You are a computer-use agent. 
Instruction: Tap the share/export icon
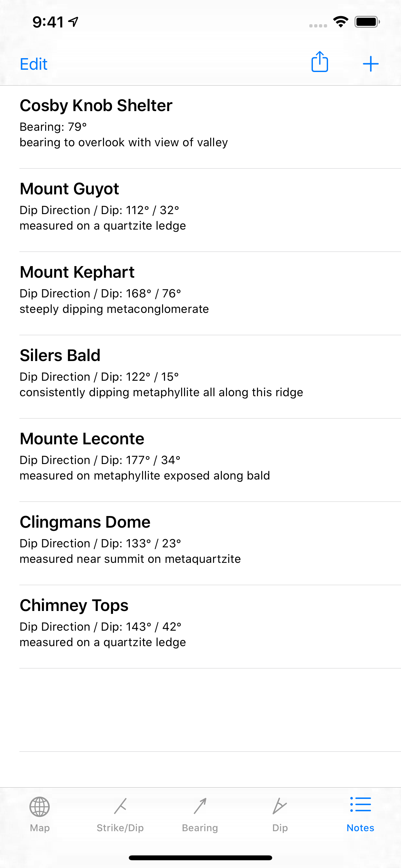tap(319, 62)
